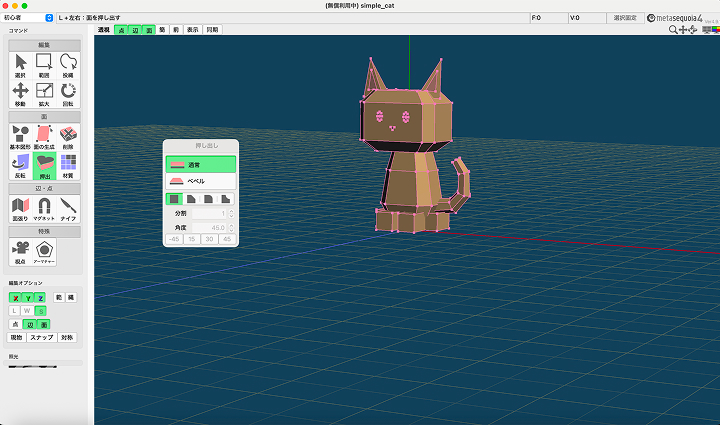Image resolution: width=720 pixels, height=425 pixels.
Task: Click the metasequoia 4 logo
Action: [675, 18]
